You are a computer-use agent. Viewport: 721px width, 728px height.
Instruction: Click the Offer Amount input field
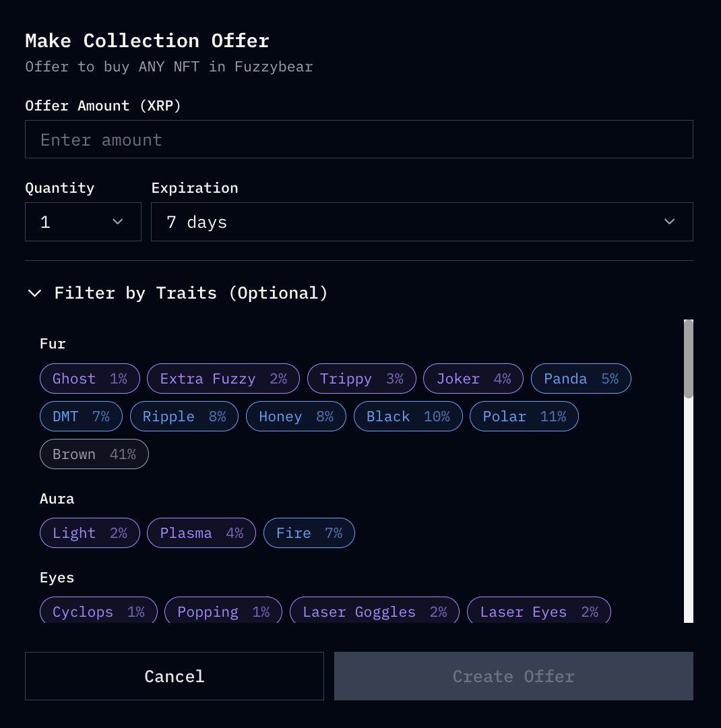359,140
